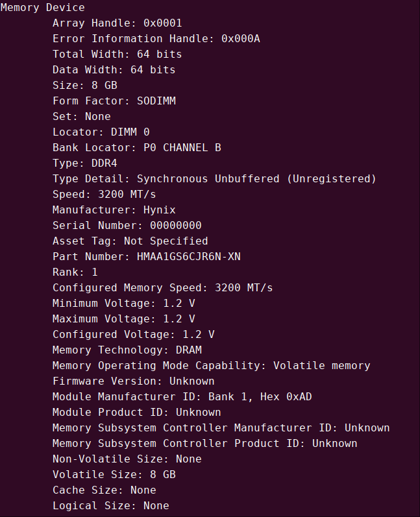Click the Module Manufacturer ID Bank 1 line
This screenshot has height=517, width=420.
(182, 396)
